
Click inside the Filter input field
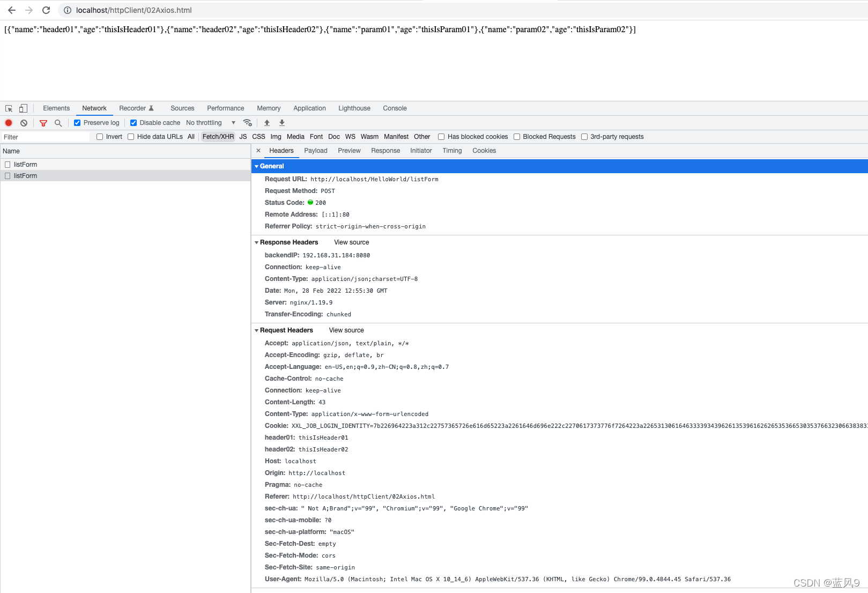46,137
